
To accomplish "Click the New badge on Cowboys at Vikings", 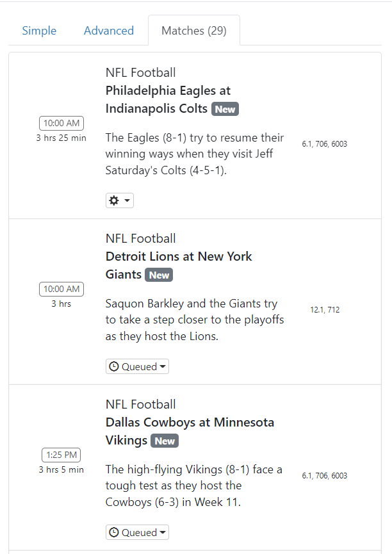I will (x=165, y=441).
